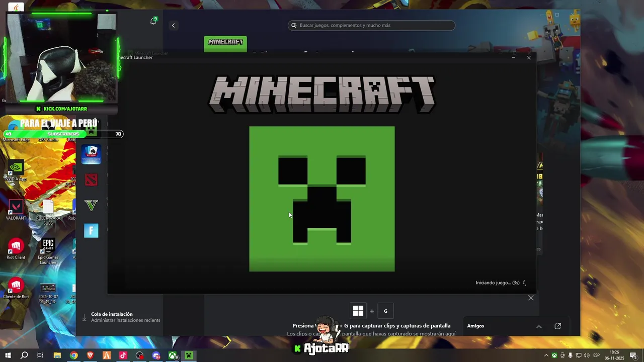
Task: Open the Riot Client desktop shortcut
Action: point(16,249)
